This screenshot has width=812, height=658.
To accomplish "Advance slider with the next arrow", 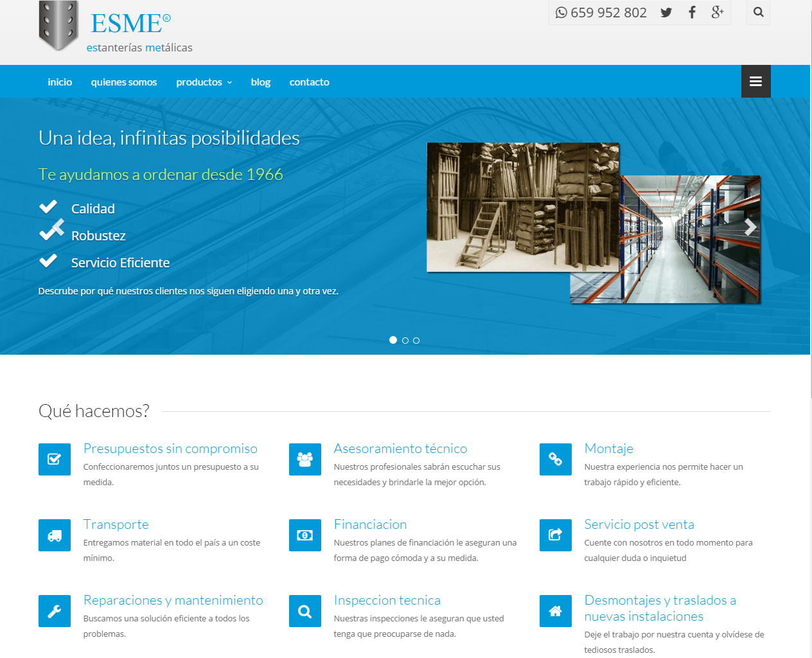I will click(750, 227).
